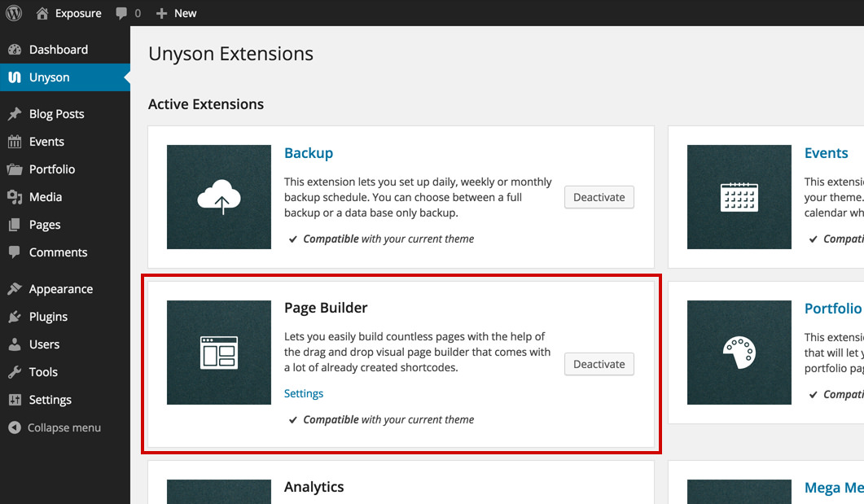Click the Collapse menu arrow icon
The image size is (864, 504).
tap(15, 427)
